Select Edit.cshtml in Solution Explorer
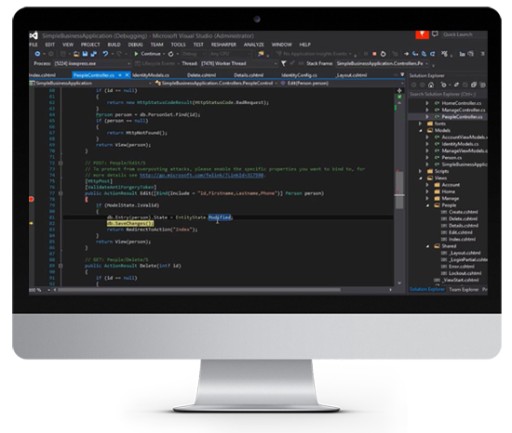The width and height of the screenshot is (512, 433). [460, 232]
